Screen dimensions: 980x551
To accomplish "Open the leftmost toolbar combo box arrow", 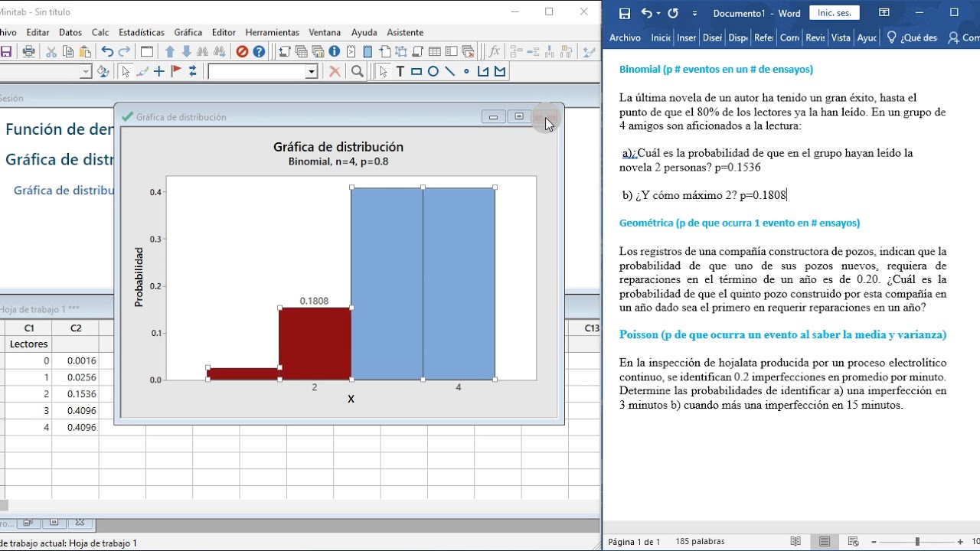I will pyautogui.click(x=85, y=71).
